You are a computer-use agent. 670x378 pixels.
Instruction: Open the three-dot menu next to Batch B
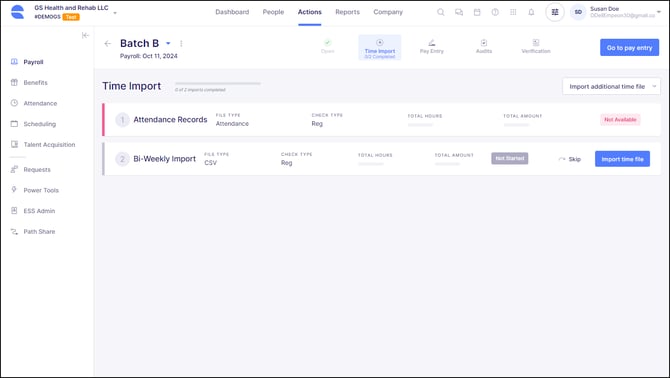[x=181, y=43]
